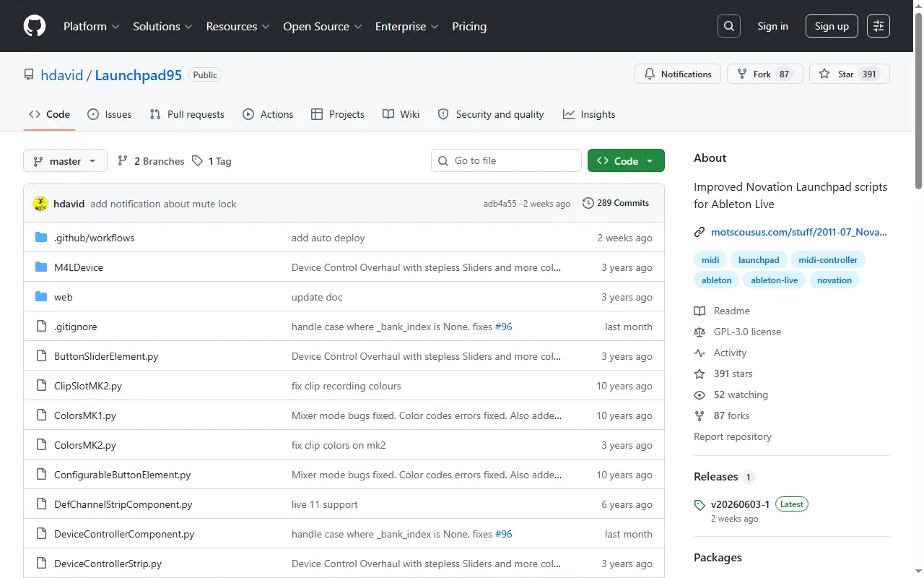Click the book icon beside Readme
924x578 pixels.
coord(699,311)
